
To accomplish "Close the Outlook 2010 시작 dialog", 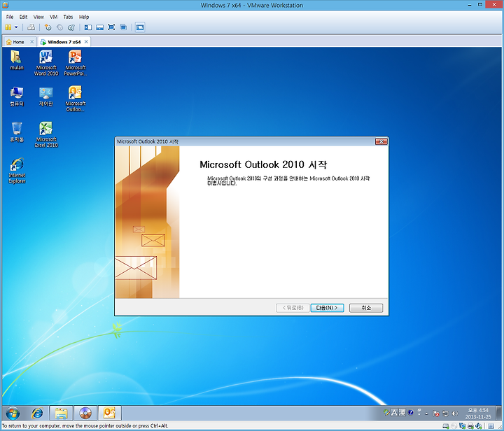I will pos(381,141).
